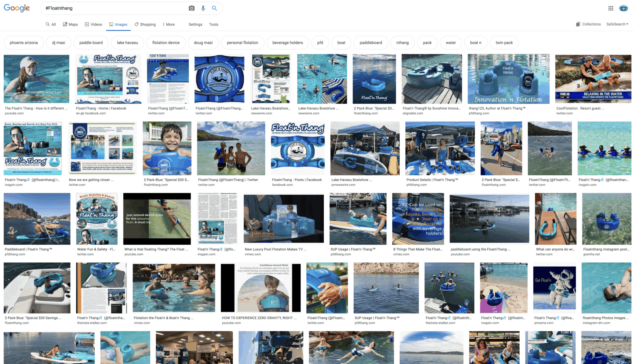Screen dimensions: 634x364
Task: Open the 'HOW TO EXPERIENCE ZERO GRAVITY' thumbnail
Action: pos(261,288)
